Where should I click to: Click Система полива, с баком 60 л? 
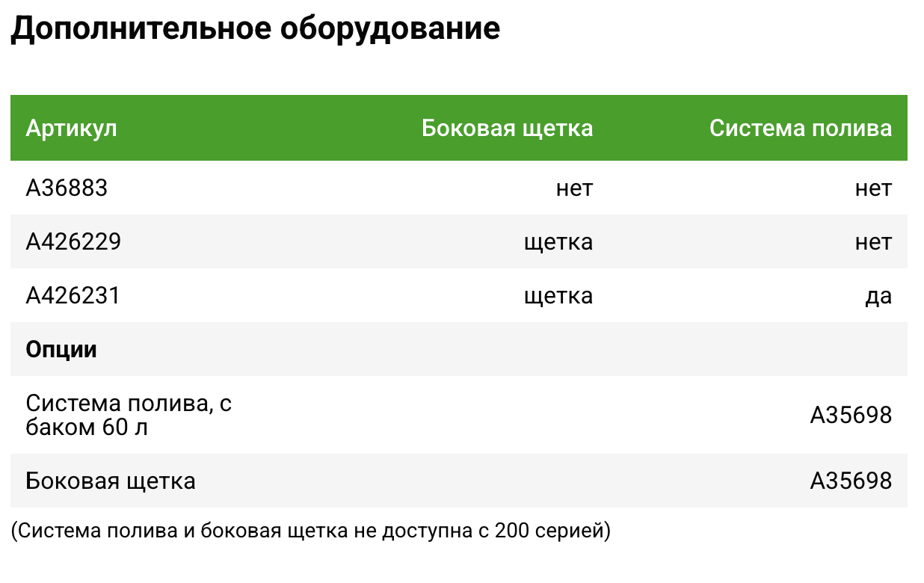coord(129,415)
